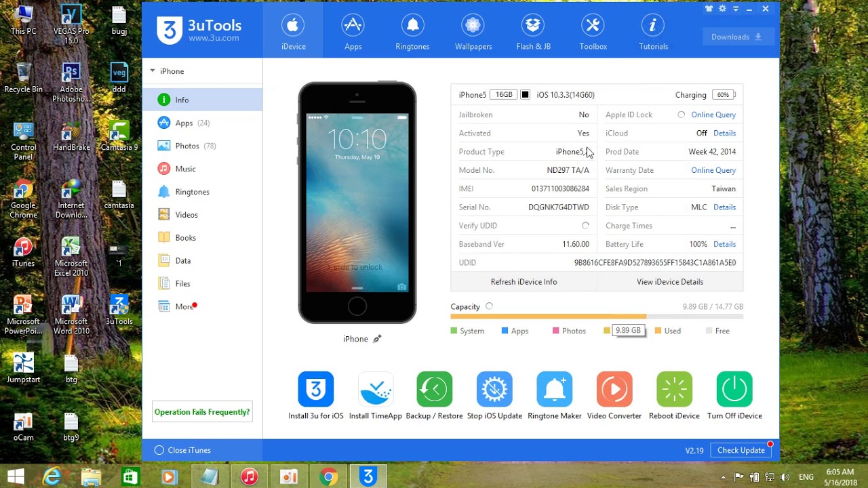Open oCam desktop shortcut

(23, 426)
